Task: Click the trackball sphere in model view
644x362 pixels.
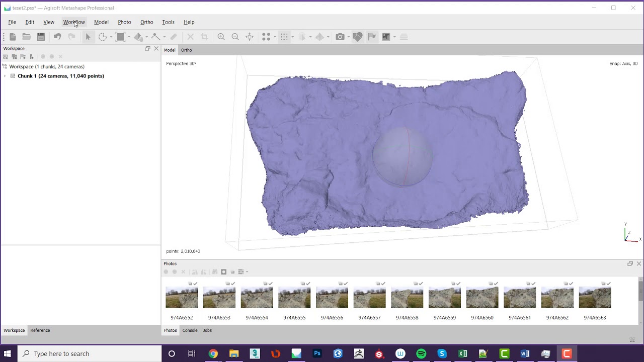Action: (403, 156)
